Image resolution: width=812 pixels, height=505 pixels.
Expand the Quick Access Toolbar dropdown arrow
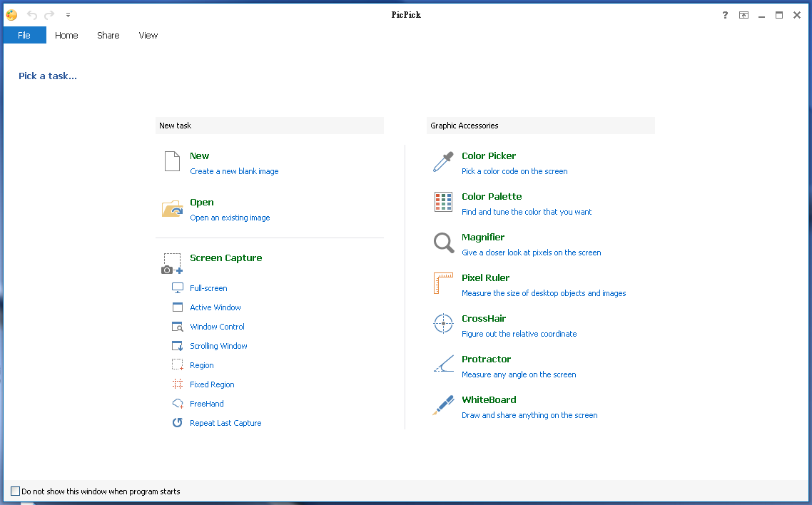coord(68,15)
